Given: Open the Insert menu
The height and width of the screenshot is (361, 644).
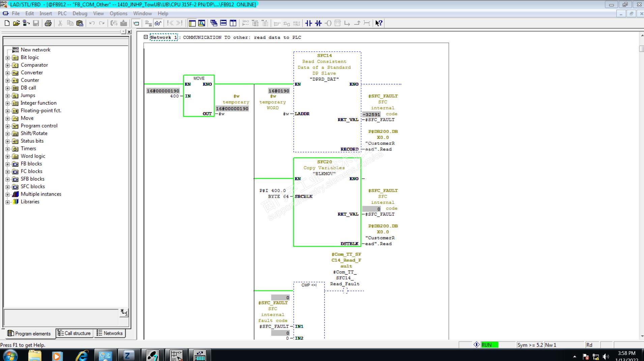Looking at the screenshot, I should click(x=46, y=13).
